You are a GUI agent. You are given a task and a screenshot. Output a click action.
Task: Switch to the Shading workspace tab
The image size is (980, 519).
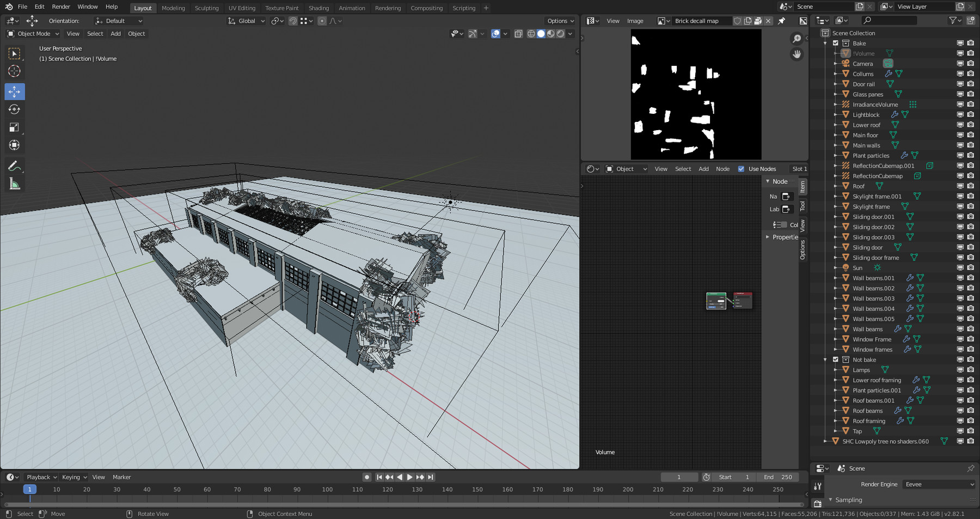[x=318, y=8]
